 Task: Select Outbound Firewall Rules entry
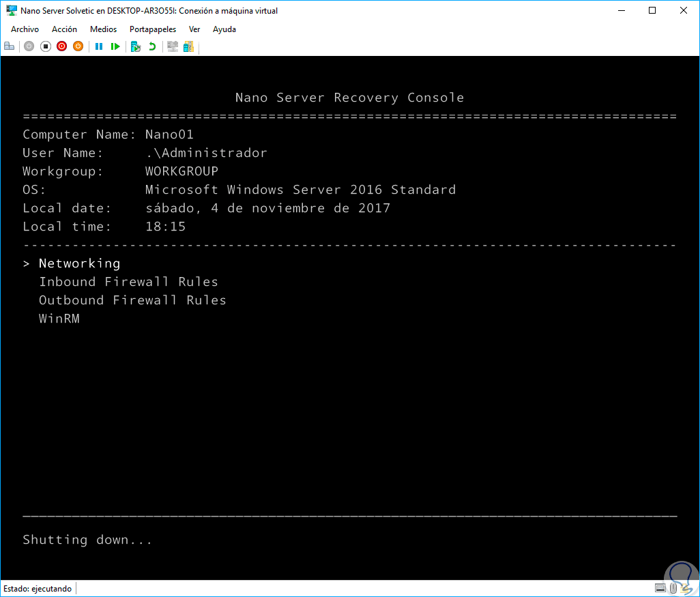(132, 300)
